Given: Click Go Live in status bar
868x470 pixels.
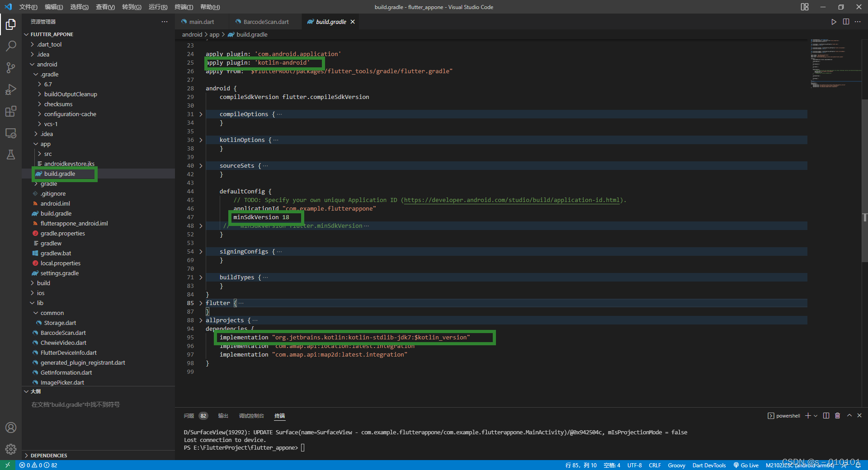Looking at the screenshot, I should point(746,465).
